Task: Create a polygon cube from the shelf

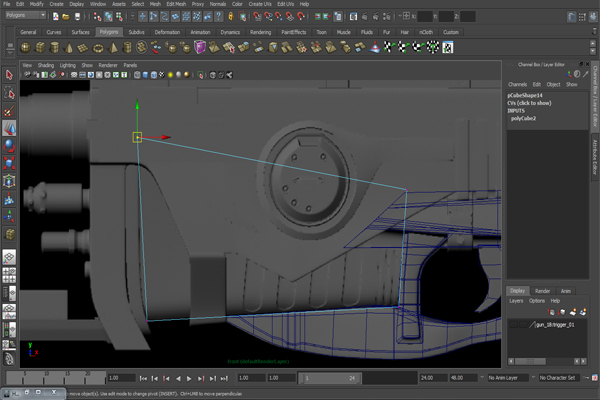Action: [40, 47]
